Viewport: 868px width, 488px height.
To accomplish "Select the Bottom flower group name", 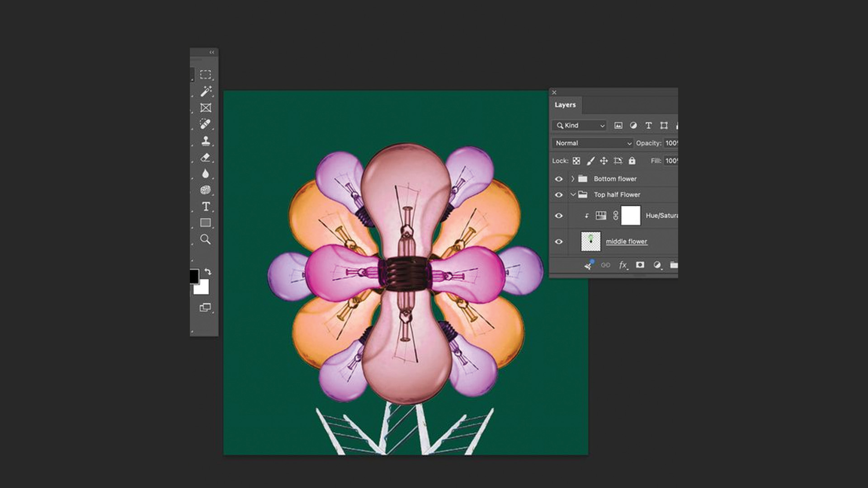I will pos(615,179).
